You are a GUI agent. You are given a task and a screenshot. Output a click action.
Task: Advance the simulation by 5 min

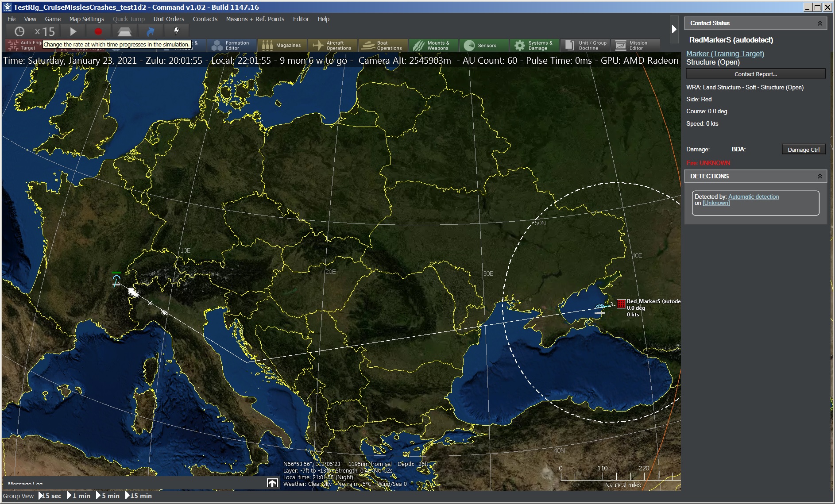[108, 496]
